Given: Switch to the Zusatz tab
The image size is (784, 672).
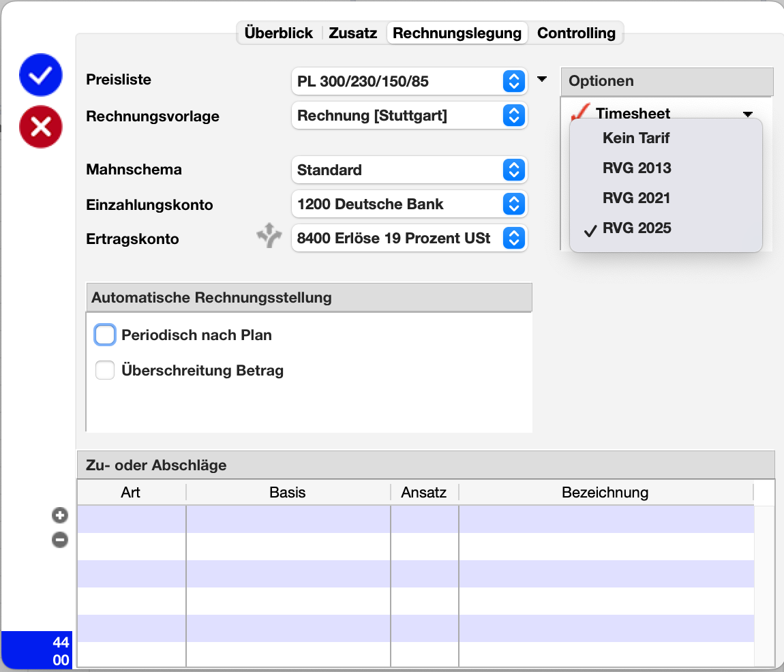Looking at the screenshot, I should tap(353, 33).
